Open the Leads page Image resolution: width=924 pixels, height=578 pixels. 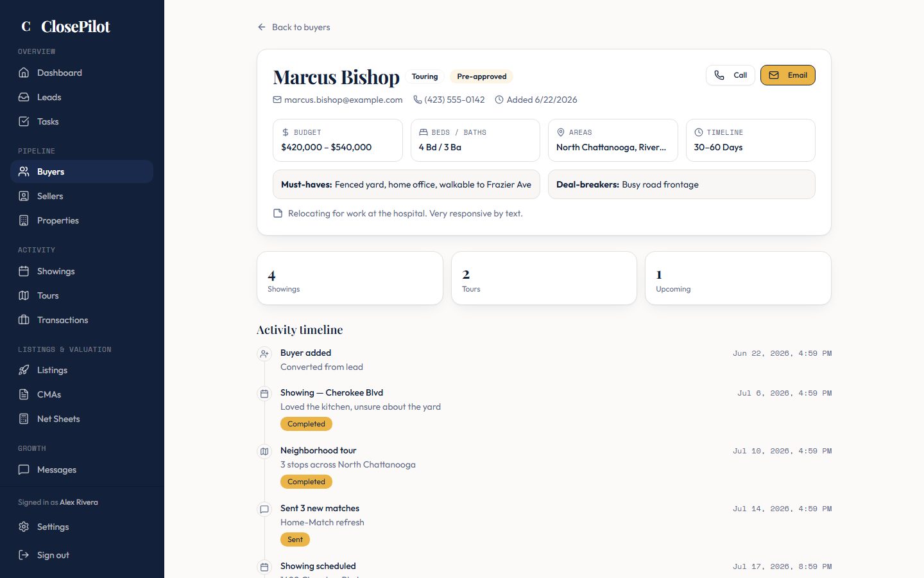[81, 97]
